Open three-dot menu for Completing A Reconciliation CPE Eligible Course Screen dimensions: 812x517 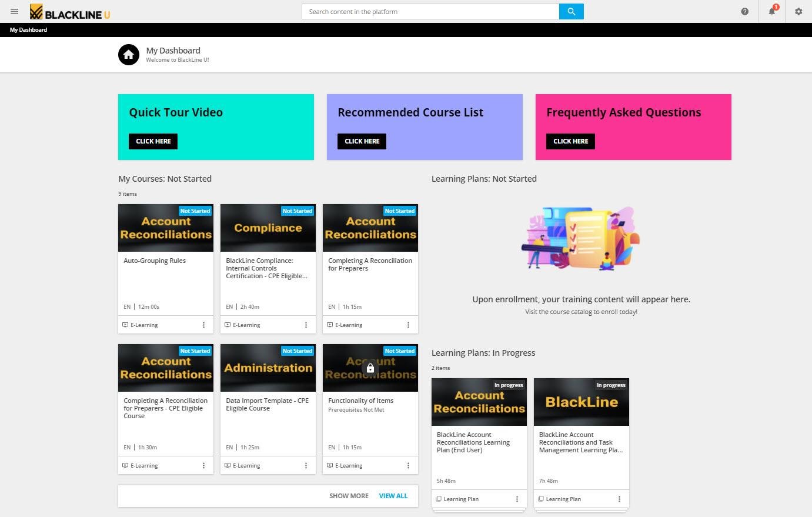pos(204,465)
